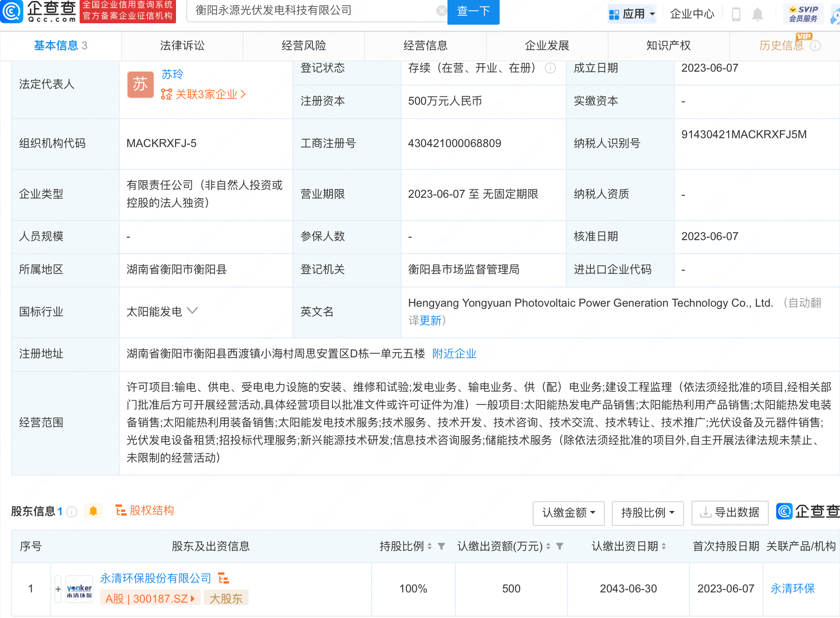Open 股权结构 equity structure icon
This screenshot has height=618, width=840.
[x=121, y=511]
